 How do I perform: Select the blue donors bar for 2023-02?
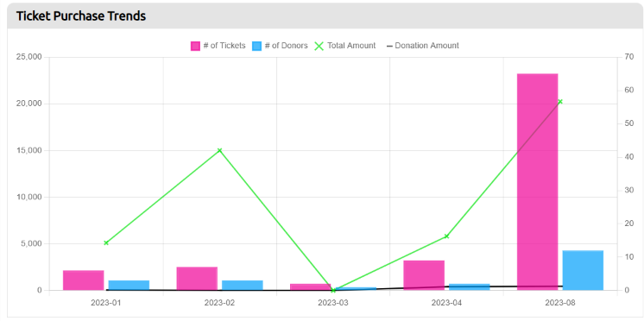(x=243, y=286)
